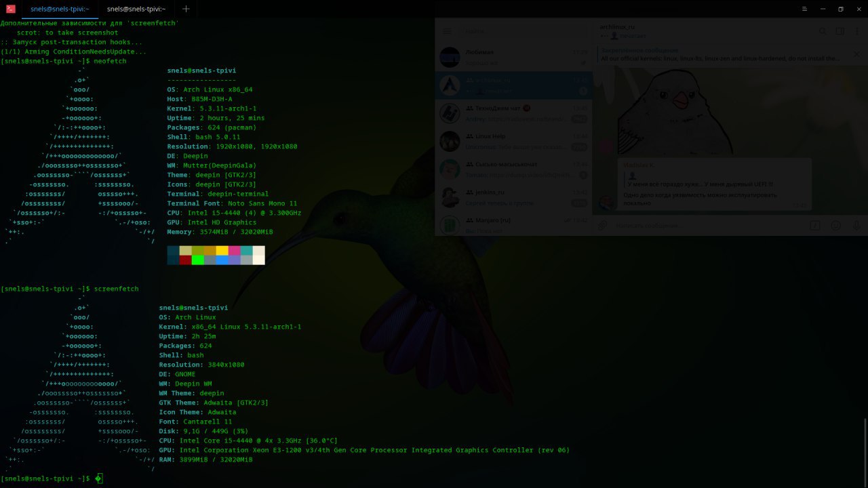The image size is (868, 488).
Task: Click the Сысько-магыськочат avatar
Action: 450,169
